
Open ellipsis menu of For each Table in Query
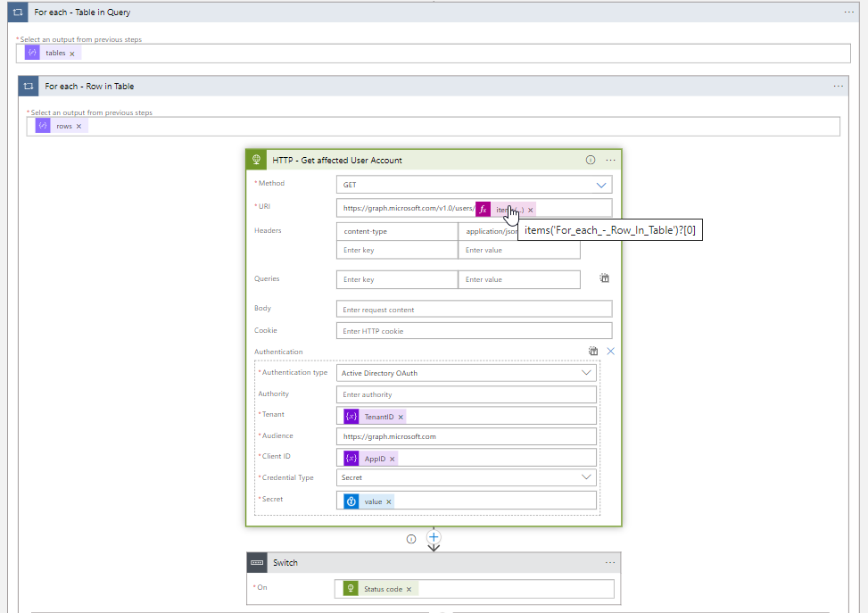click(x=848, y=12)
